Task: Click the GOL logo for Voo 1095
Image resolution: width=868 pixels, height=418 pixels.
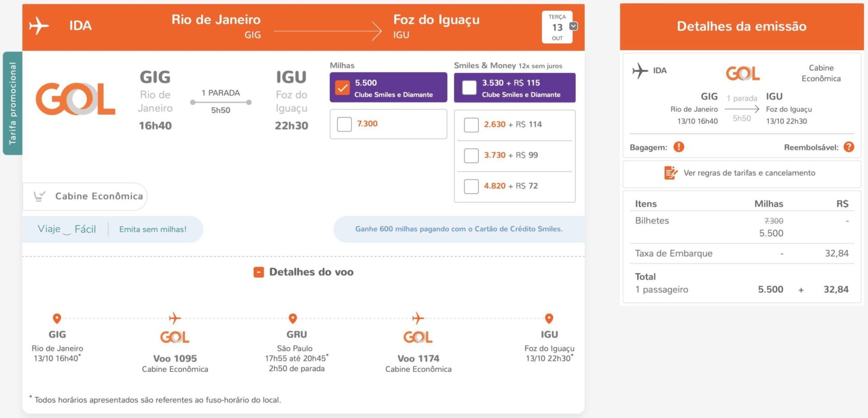Action: pyautogui.click(x=175, y=337)
